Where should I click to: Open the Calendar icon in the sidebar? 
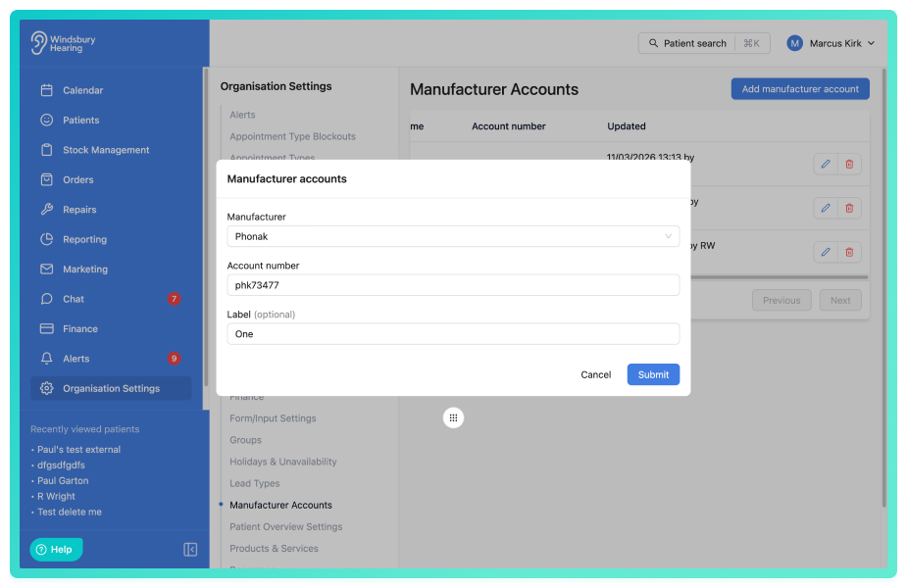click(x=47, y=90)
